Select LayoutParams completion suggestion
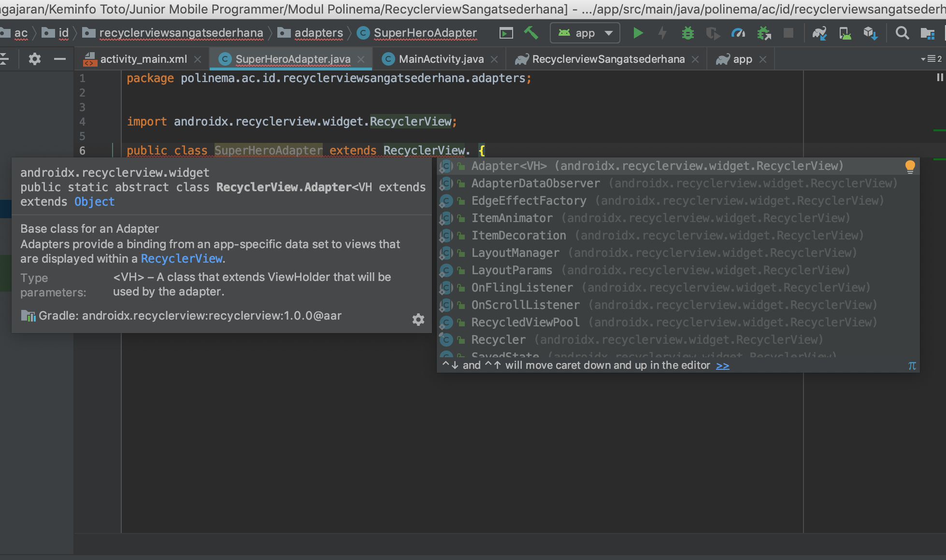Image resolution: width=946 pixels, height=560 pixels. pyautogui.click(x=678, y=270)
